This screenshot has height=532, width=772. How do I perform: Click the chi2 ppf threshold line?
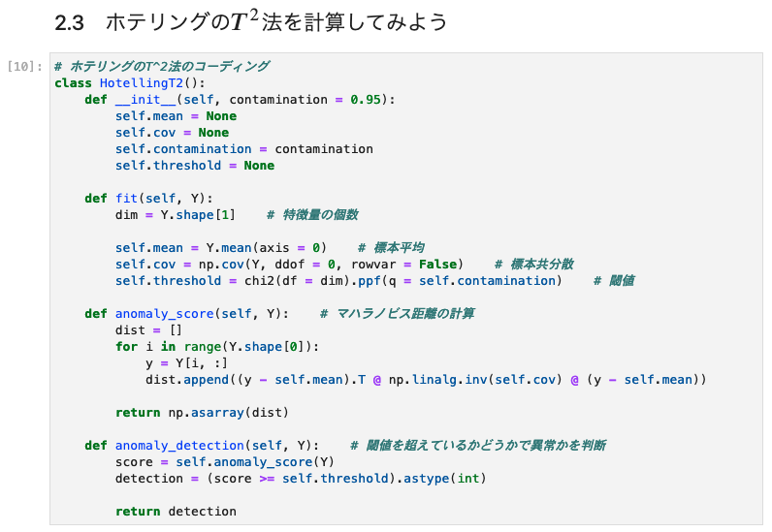(x=338, y=280)
